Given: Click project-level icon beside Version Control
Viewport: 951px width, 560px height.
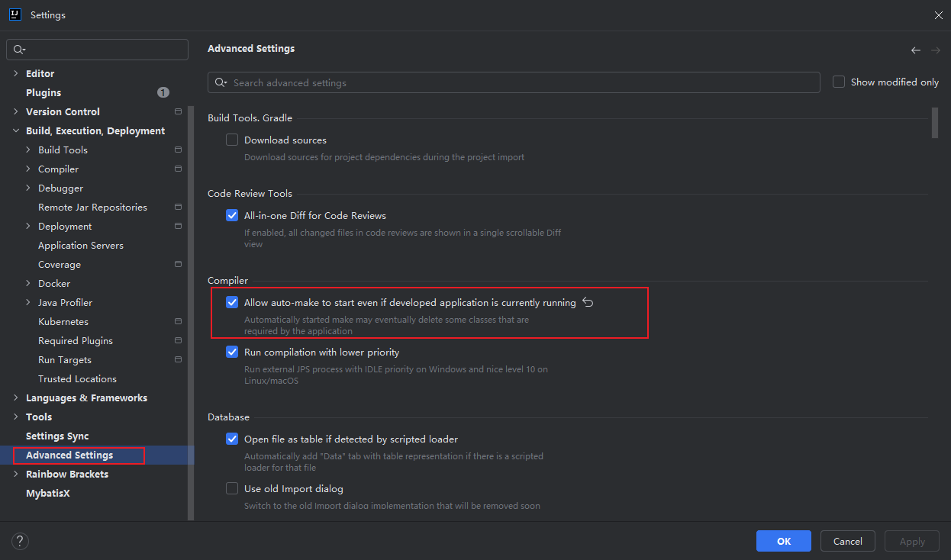Looking at the screenshot, I should click(x=178, y=111).
